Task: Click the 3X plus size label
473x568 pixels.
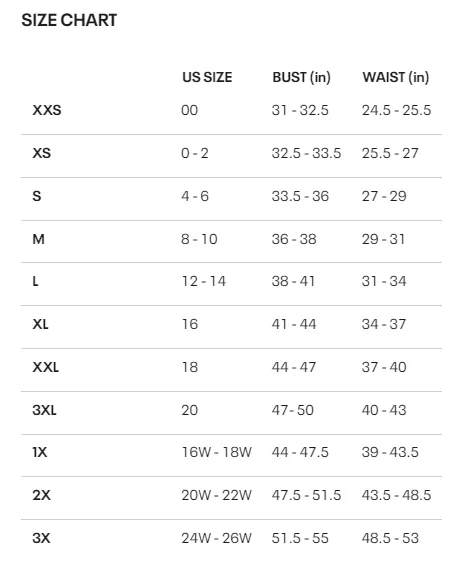Action: [41, 538]
